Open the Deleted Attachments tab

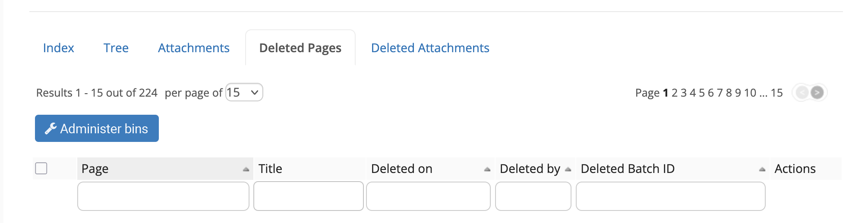point(430,48)
